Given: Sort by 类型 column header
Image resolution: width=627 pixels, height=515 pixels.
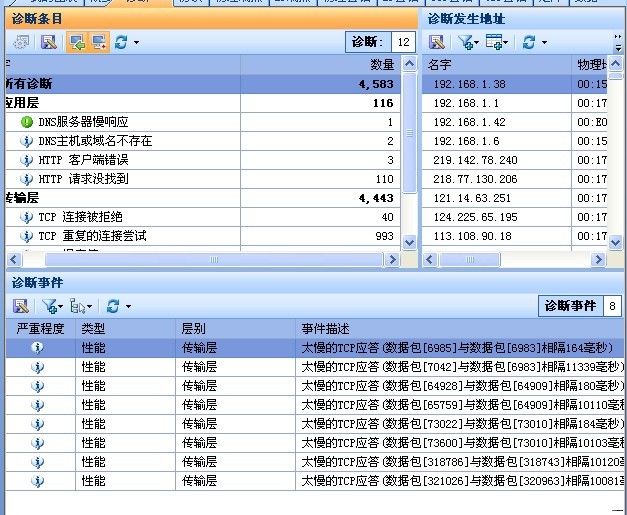Looking at the screenshot, I should (126, 329).
